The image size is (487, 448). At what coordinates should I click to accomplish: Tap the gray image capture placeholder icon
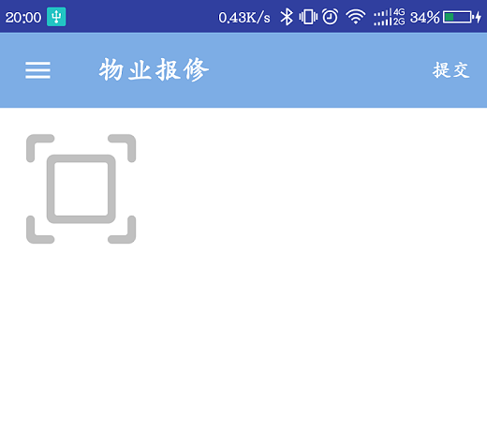point(81,188)
